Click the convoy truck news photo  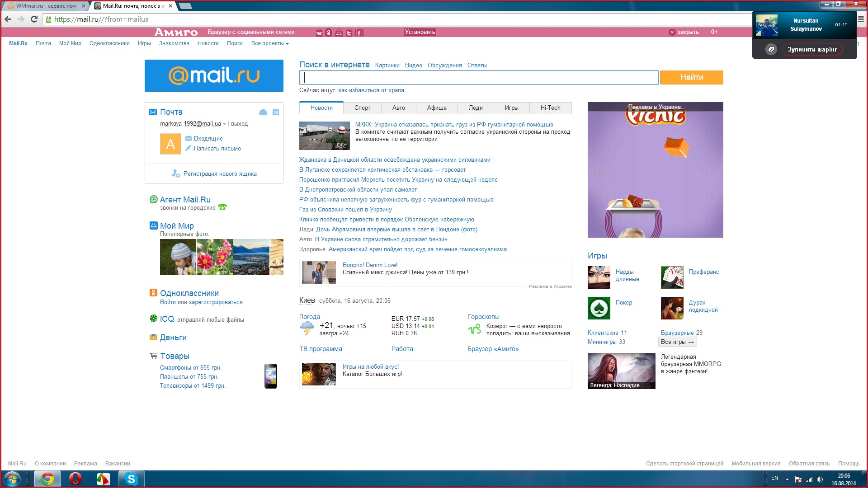(x=325, y=136)
